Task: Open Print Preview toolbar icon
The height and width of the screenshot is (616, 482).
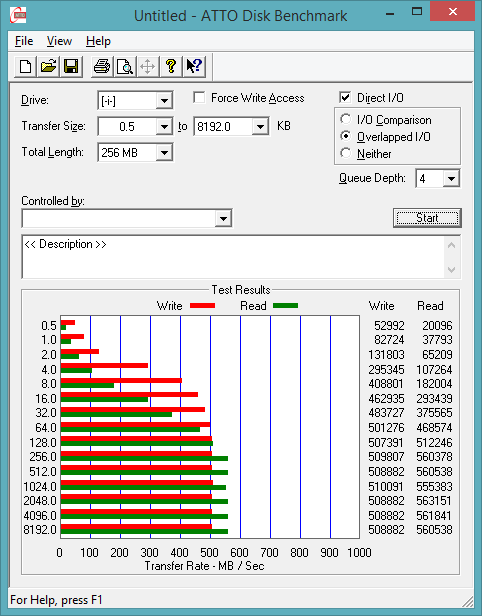Action: click(x=125, y=66)
